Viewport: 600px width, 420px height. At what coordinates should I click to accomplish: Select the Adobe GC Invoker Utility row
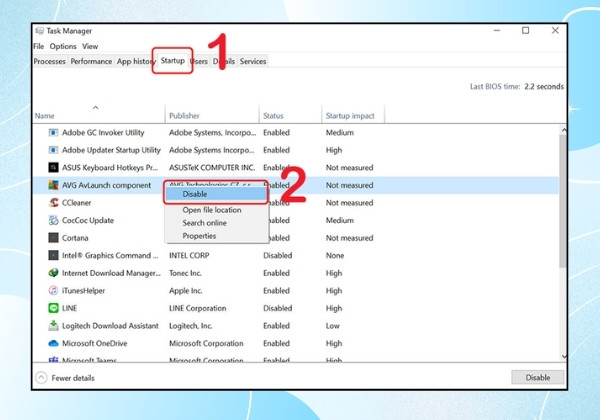click(297, 133)
